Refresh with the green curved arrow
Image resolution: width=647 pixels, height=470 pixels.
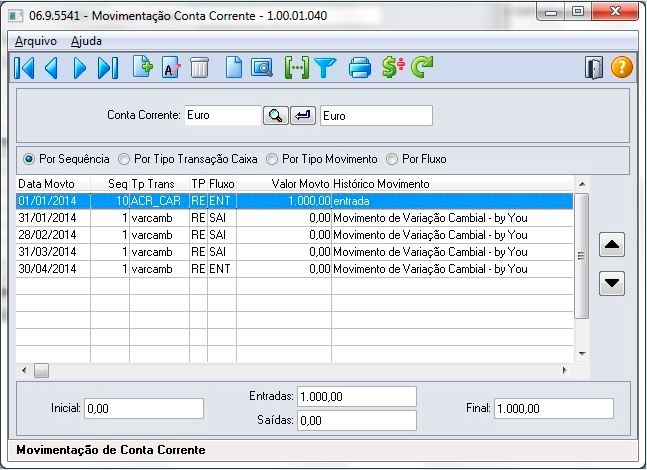point(422,68)
